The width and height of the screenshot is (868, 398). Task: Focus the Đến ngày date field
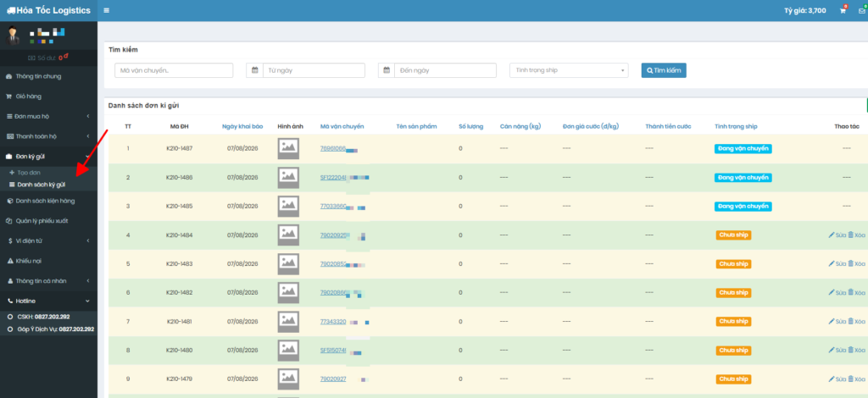pyautogui.click(x=445, y=70)
